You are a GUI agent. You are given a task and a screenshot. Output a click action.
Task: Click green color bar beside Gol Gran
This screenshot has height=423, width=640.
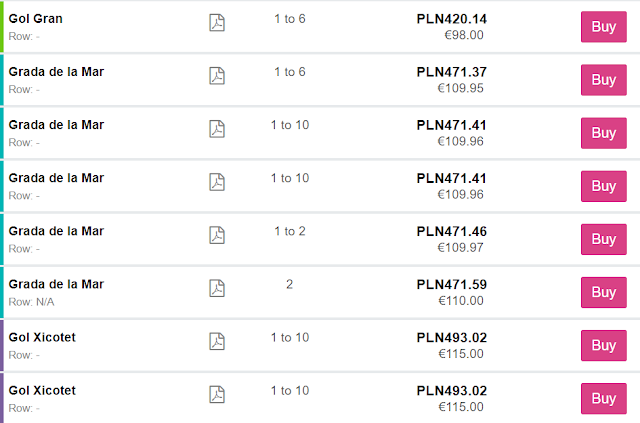(2, 26)
